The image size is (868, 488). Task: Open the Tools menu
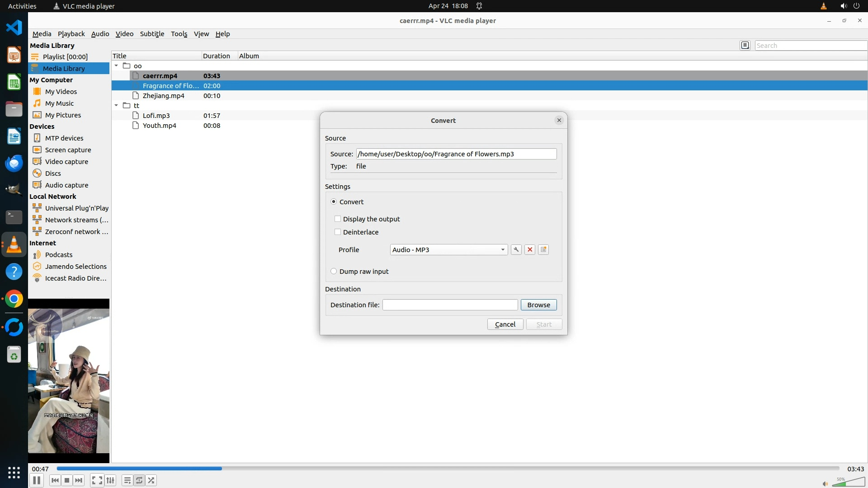pos(179,34)
